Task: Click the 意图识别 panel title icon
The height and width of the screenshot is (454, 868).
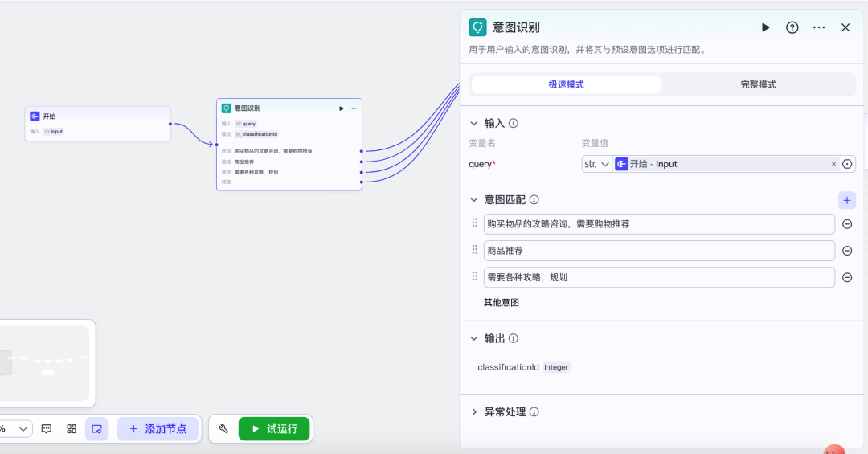Action: point(477,27)
